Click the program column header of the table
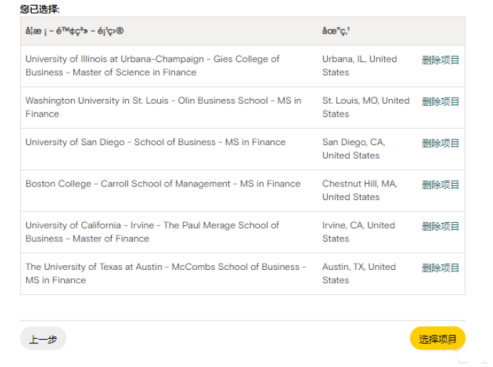This screenshot has width=493, height=367. pos(74,31)
